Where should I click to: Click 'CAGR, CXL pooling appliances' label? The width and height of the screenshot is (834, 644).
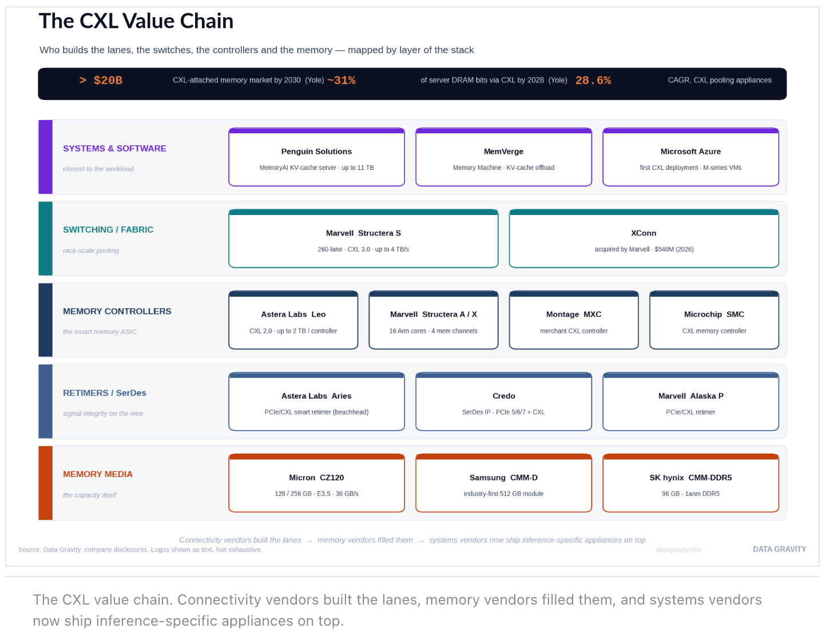[x=720, y=80]
